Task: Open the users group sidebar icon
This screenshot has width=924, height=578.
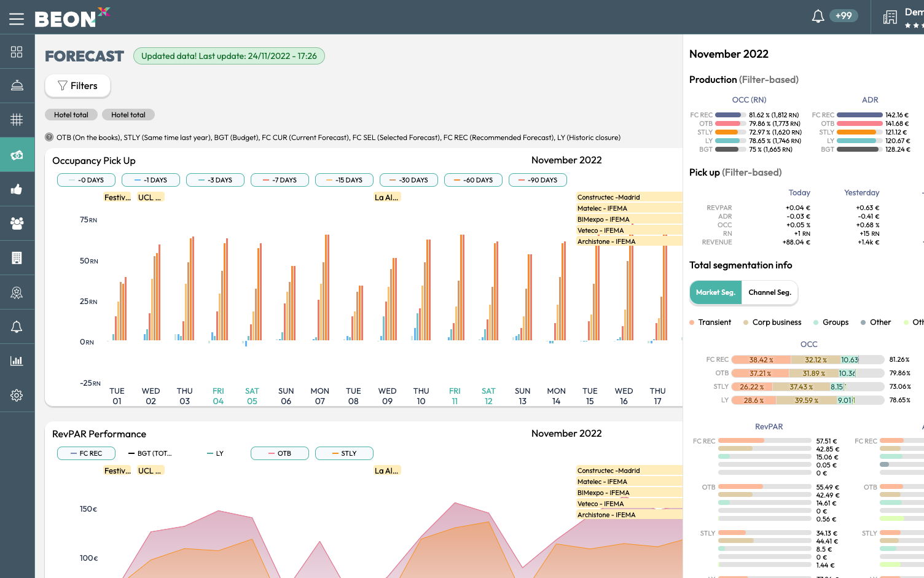Action: (x=17, y=224)
